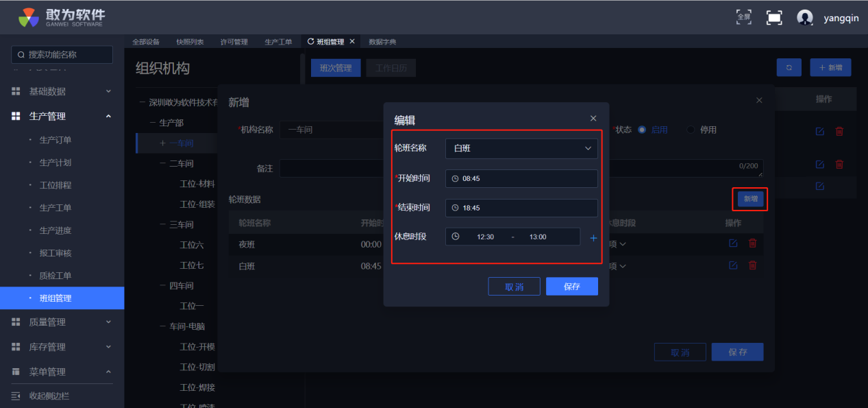Click the delete icon in the 白班 row
The height and width of the screenshot is (408, 868).
pos(752,265)
